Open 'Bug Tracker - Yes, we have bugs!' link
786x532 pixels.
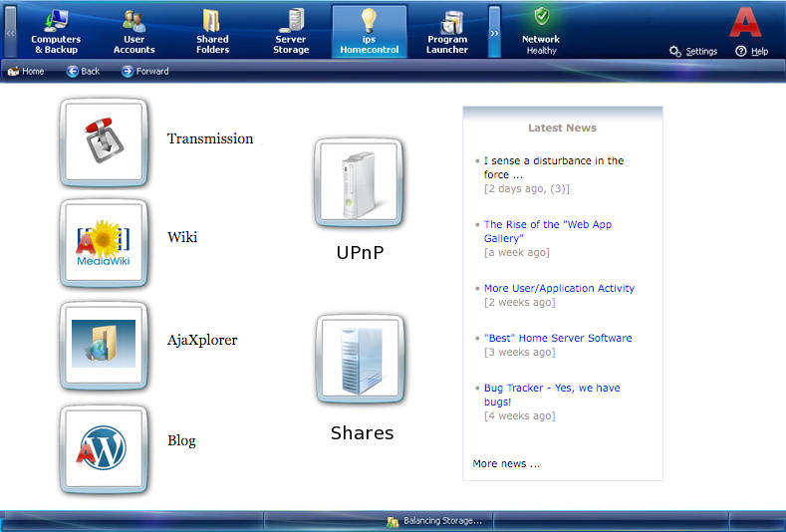pos(552,395)
